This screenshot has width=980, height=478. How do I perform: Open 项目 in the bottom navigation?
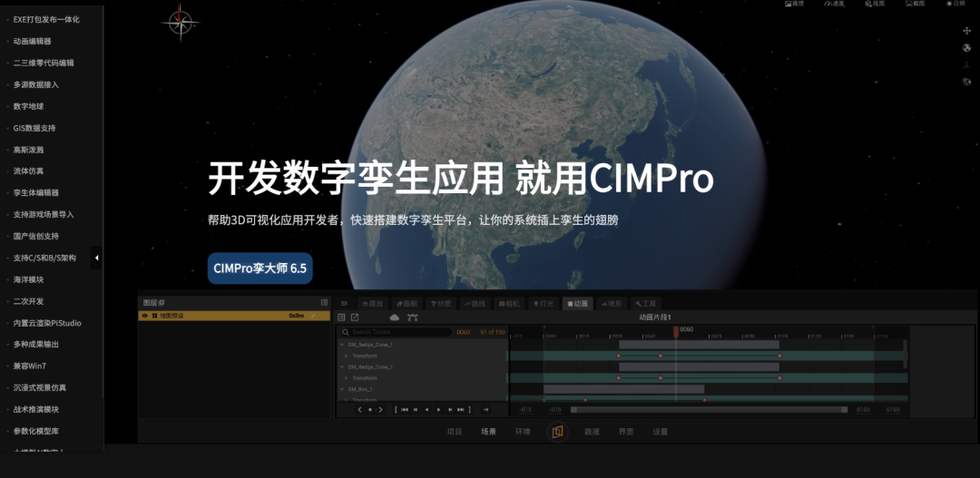coord(455,432)
